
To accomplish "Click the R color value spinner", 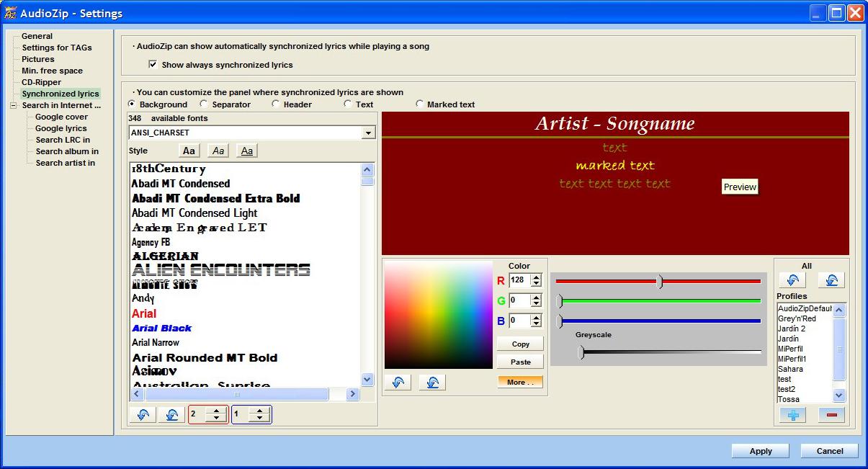I will [525, 280].
